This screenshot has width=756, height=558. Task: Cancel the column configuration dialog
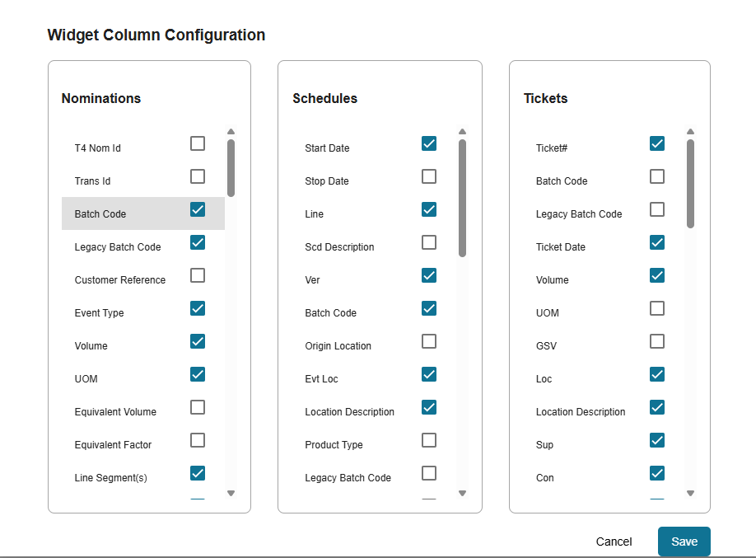[x=614, y=542]
